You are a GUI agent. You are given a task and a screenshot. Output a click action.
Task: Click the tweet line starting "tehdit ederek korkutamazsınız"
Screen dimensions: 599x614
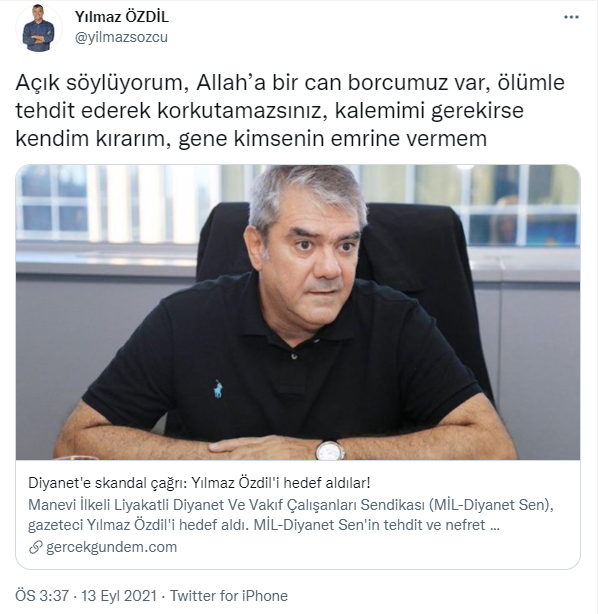pos(269,111)
